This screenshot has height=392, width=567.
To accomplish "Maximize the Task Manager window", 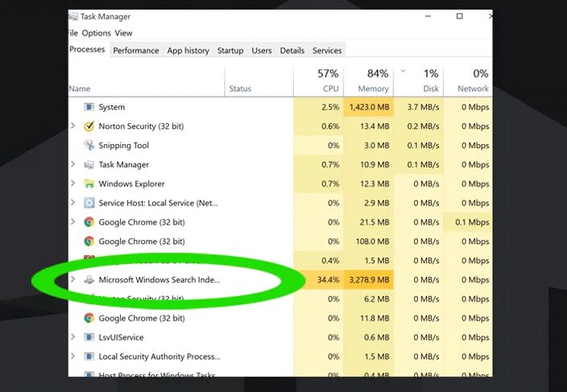I will pos(459,16).
